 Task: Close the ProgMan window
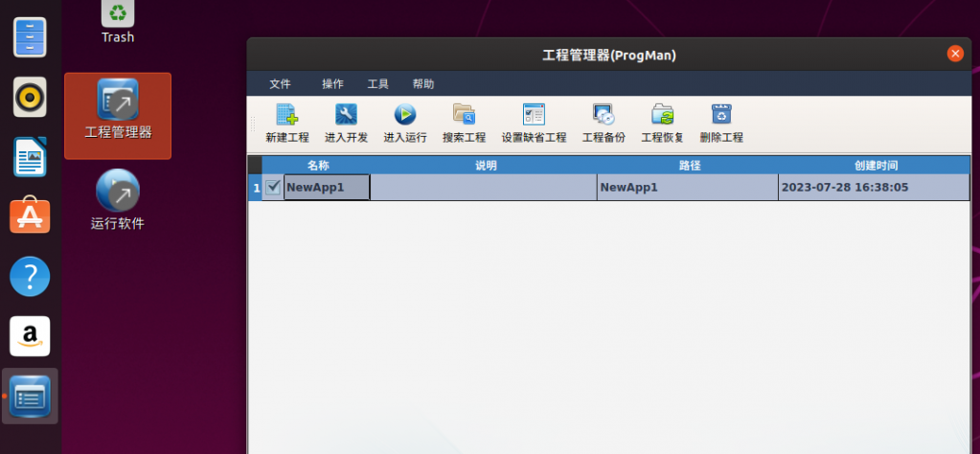pos(955,54)
